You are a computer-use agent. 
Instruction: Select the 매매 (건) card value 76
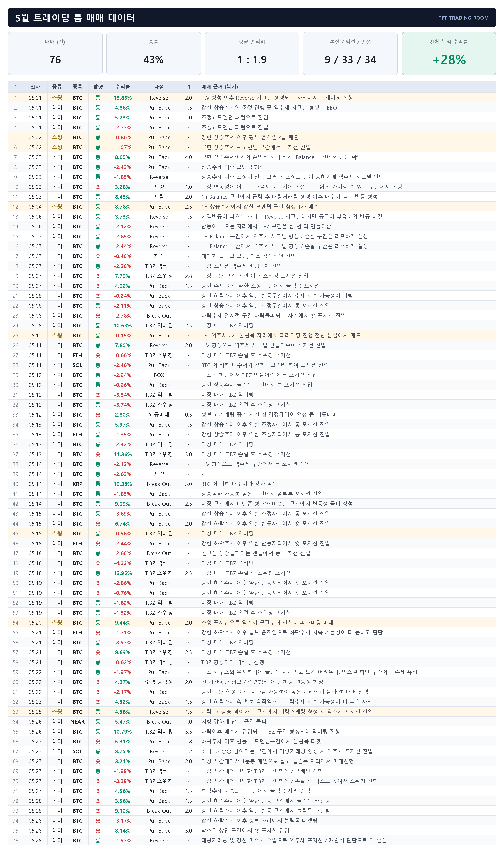55,60
